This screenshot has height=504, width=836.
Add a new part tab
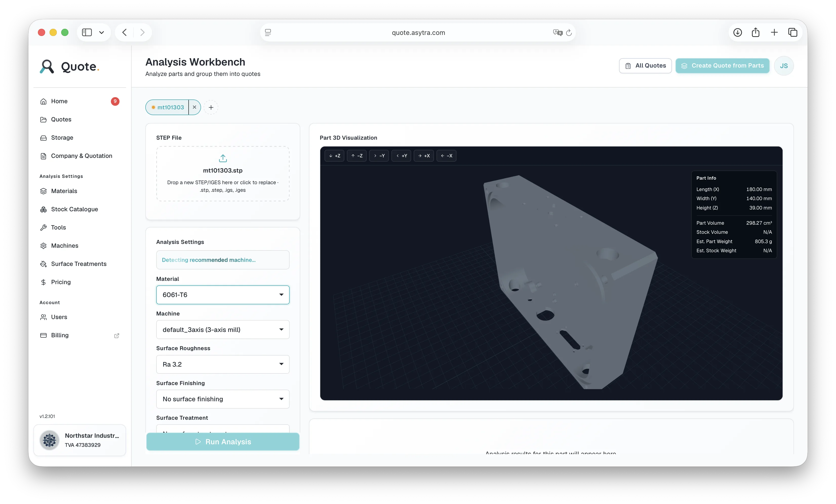(x=211, y=107)
